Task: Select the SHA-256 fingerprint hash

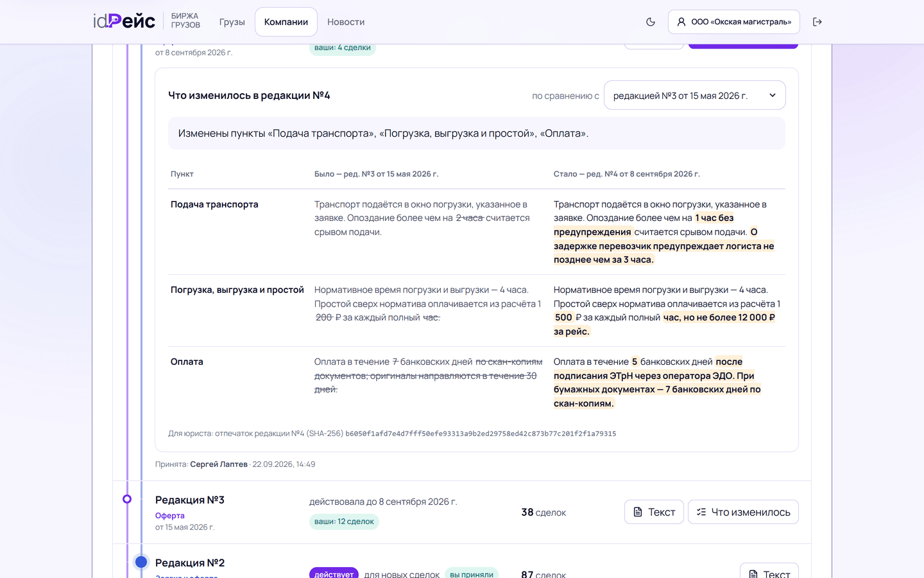Action: tap(481, 433)
